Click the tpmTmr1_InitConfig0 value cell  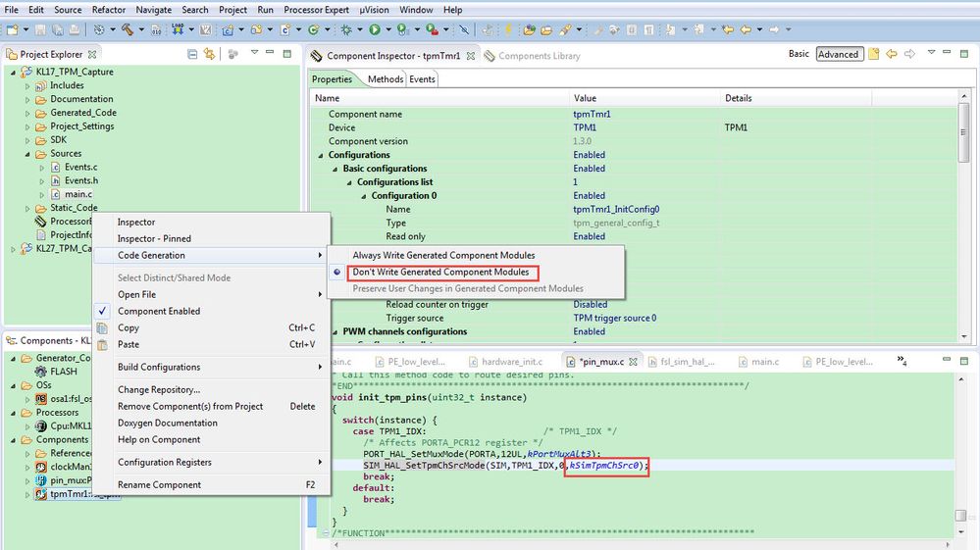point(616,209)
